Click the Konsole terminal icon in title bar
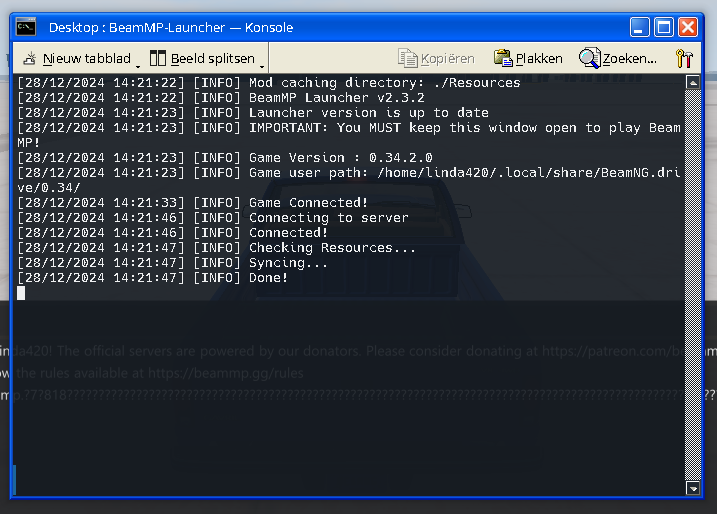 coord(26,27)
